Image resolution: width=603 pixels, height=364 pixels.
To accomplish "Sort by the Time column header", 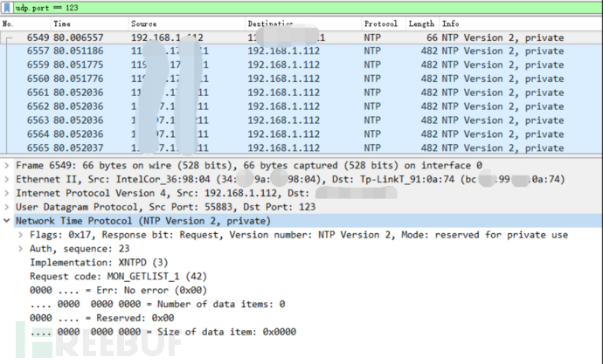I will (x=62, y=24).
